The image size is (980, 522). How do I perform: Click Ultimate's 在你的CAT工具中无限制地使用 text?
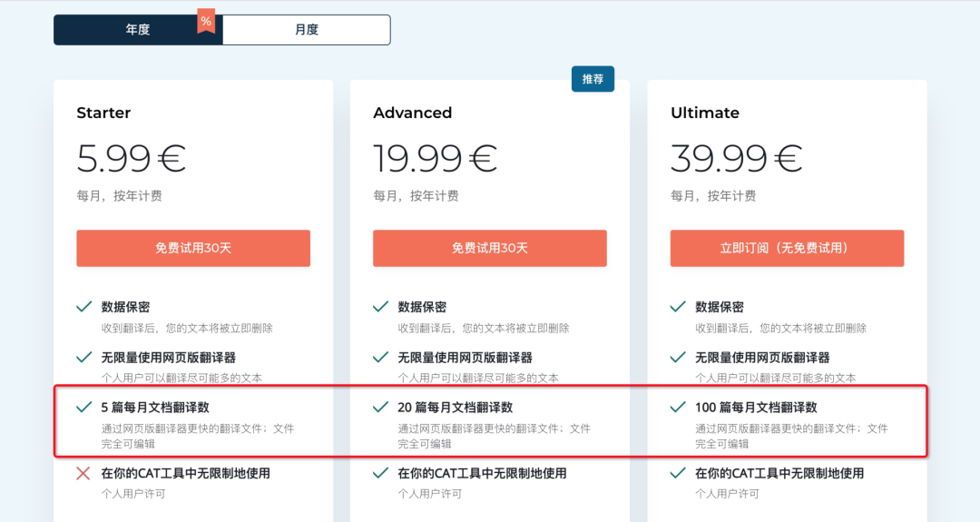[779, 473]
